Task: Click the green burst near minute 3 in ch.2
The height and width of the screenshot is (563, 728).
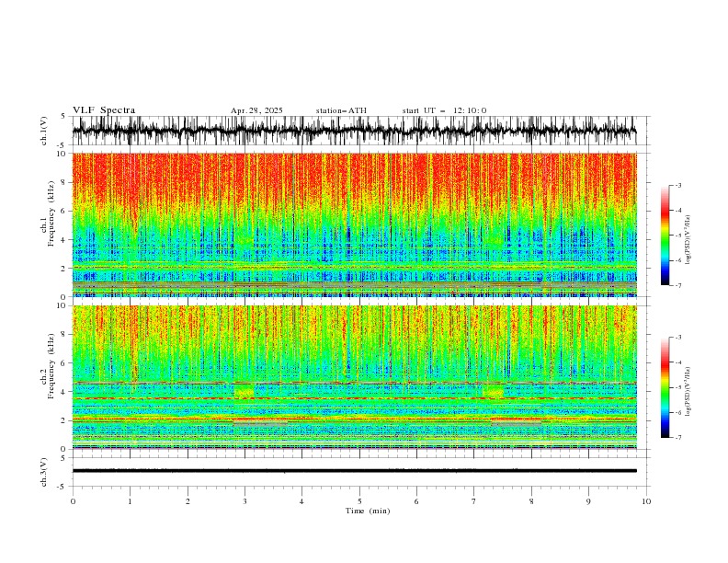Action: [x=245, y=391]
